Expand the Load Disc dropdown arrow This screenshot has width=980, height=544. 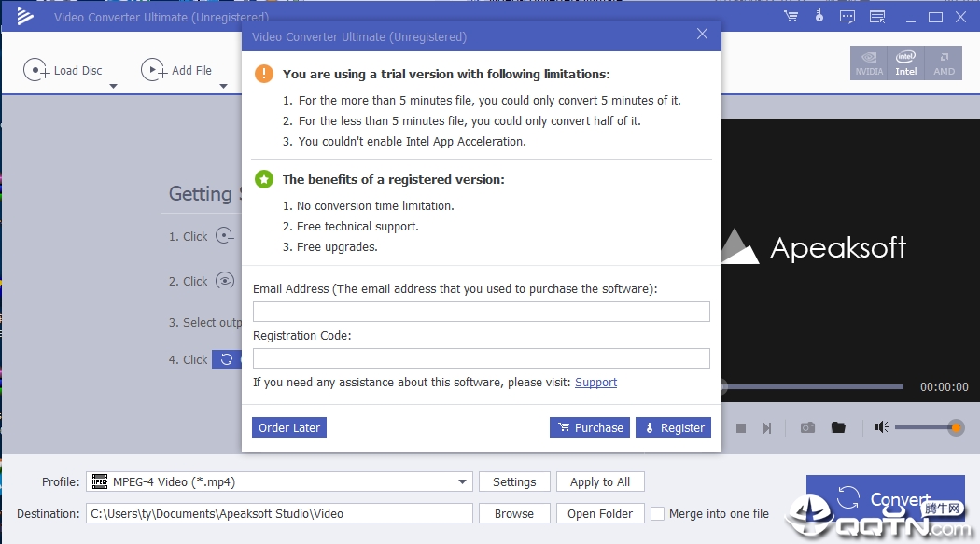point(113,86)
